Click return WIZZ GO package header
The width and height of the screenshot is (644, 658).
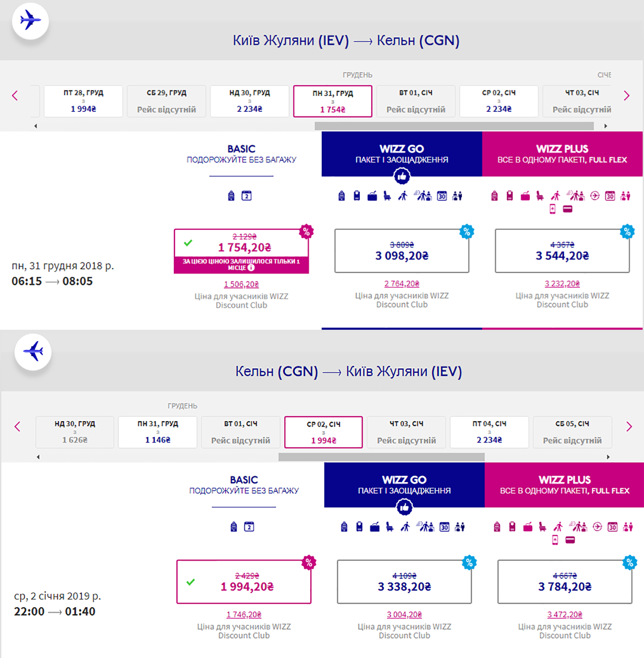[x=404, y=484]
